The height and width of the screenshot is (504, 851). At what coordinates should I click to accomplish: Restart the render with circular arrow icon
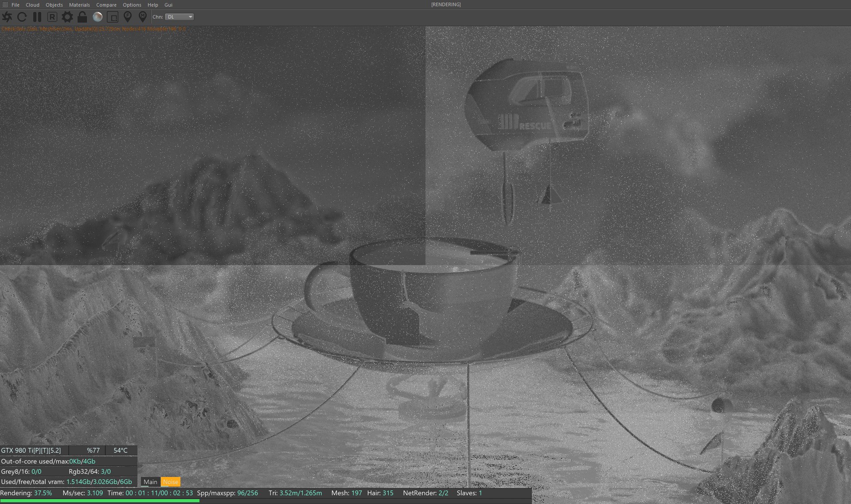tap(22, 17)
